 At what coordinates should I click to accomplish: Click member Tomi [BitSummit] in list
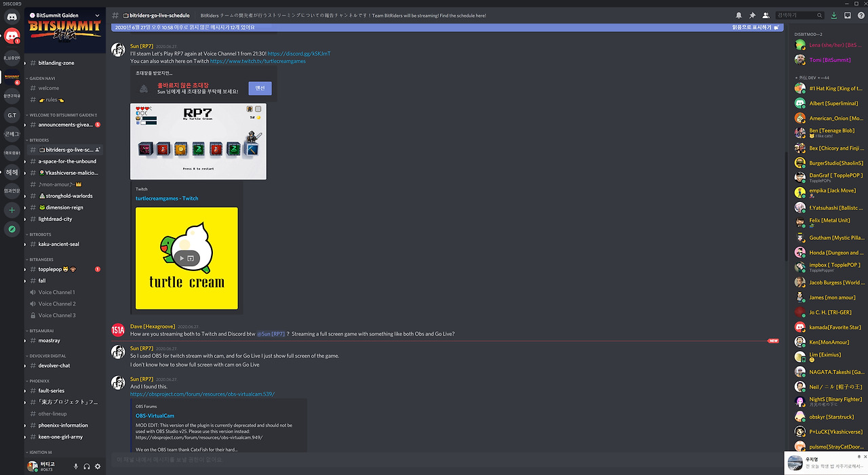click(x=829, y=60)
